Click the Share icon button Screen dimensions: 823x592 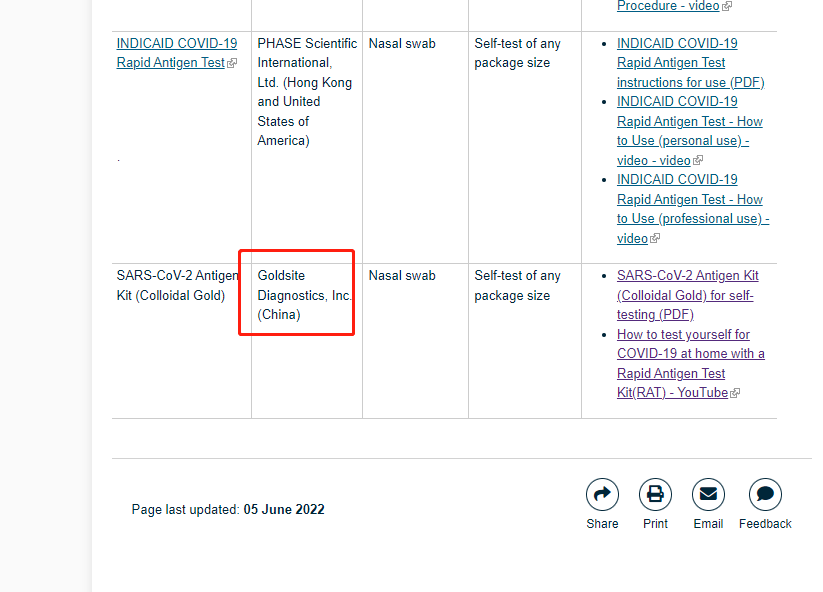[602, 495]
